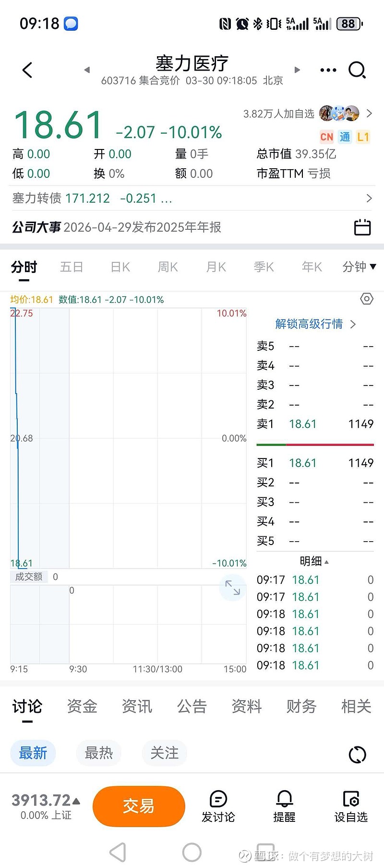Refresh the discussion list
The width and height of the screenshot is (384, 868).
coord(357,754)
